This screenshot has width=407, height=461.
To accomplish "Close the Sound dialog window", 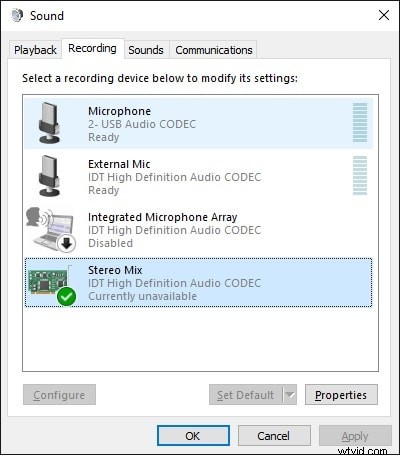I will [384, 15].
